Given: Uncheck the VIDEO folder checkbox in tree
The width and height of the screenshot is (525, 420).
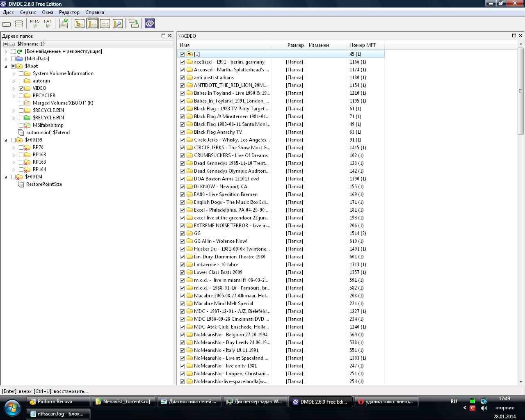Looking at the screenshot, I should coord(21,88).
